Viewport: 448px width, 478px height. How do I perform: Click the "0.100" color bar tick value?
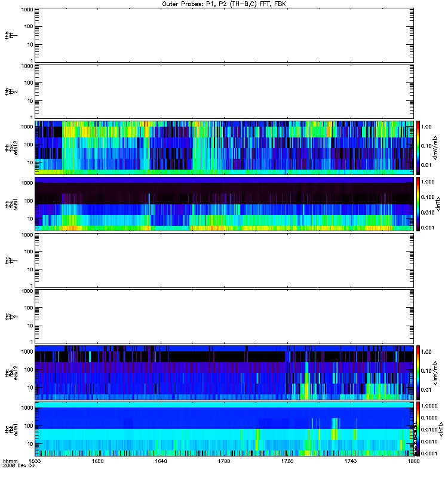pos(428,197)
